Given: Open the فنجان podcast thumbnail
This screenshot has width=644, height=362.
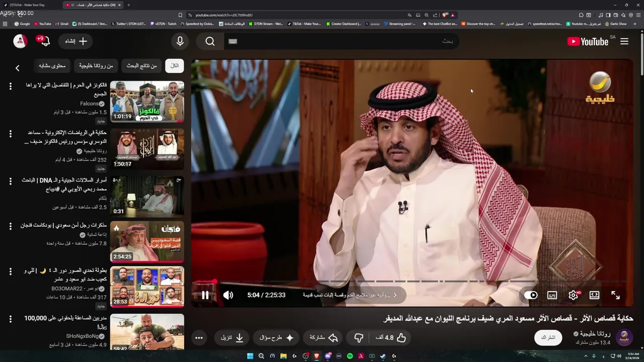Looking at the screenshot, I should click(147, 242).
